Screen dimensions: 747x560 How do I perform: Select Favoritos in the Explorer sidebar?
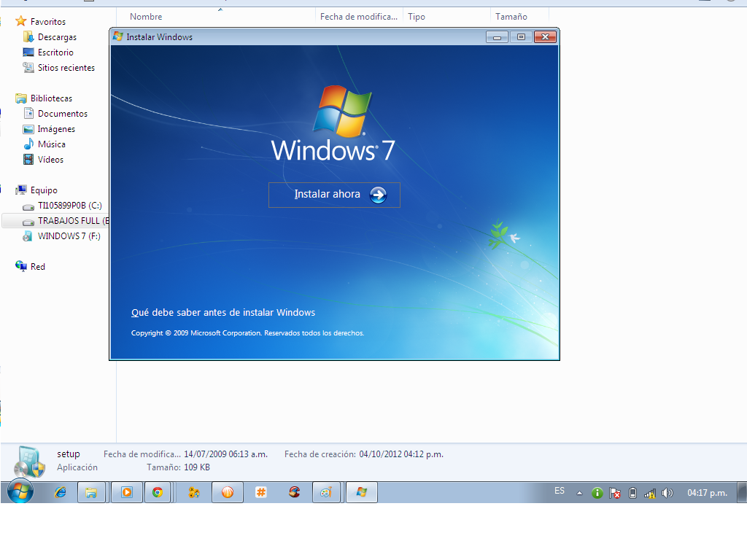point(47,22)
